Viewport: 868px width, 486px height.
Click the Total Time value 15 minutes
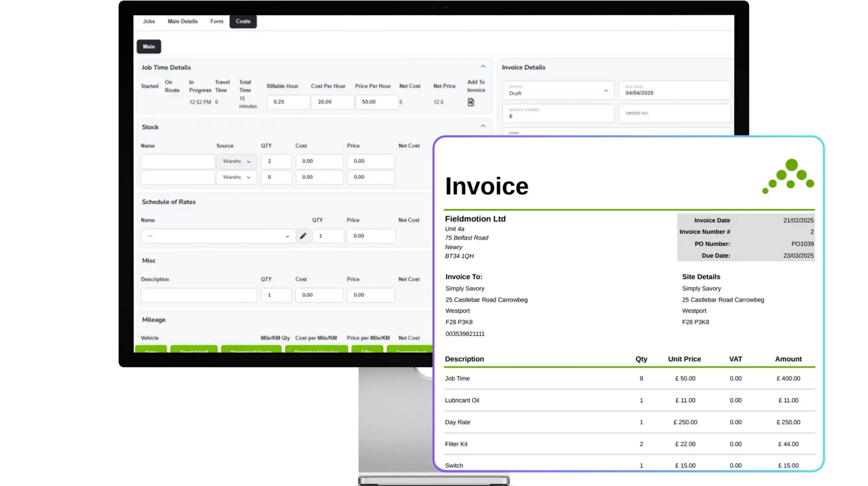tap(248, 102)
